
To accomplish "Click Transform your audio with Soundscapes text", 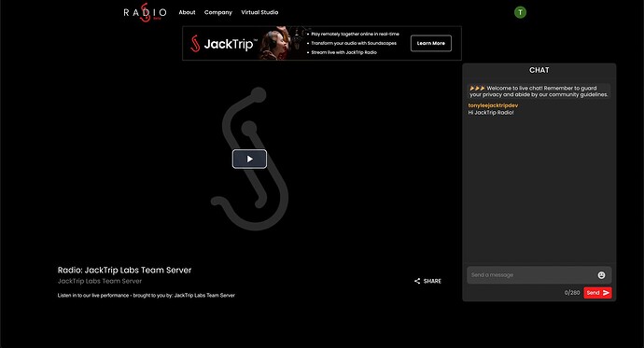I will tap(354, 43).
